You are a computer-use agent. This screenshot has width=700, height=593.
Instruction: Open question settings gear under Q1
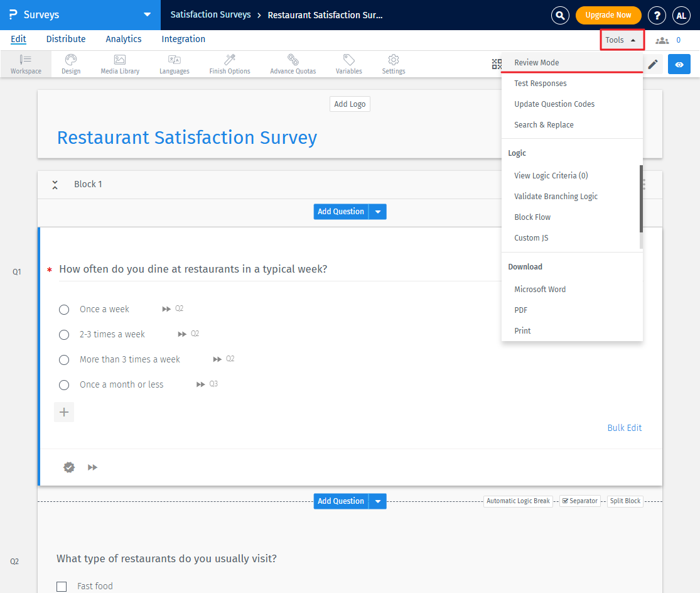coord(69,467)
